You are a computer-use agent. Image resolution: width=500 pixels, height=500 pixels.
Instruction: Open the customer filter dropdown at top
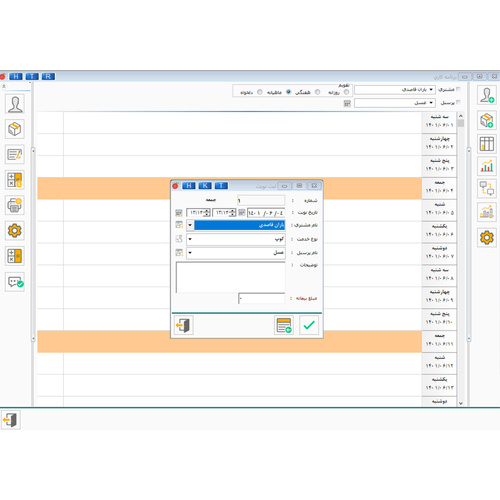[x=431, y=90]
